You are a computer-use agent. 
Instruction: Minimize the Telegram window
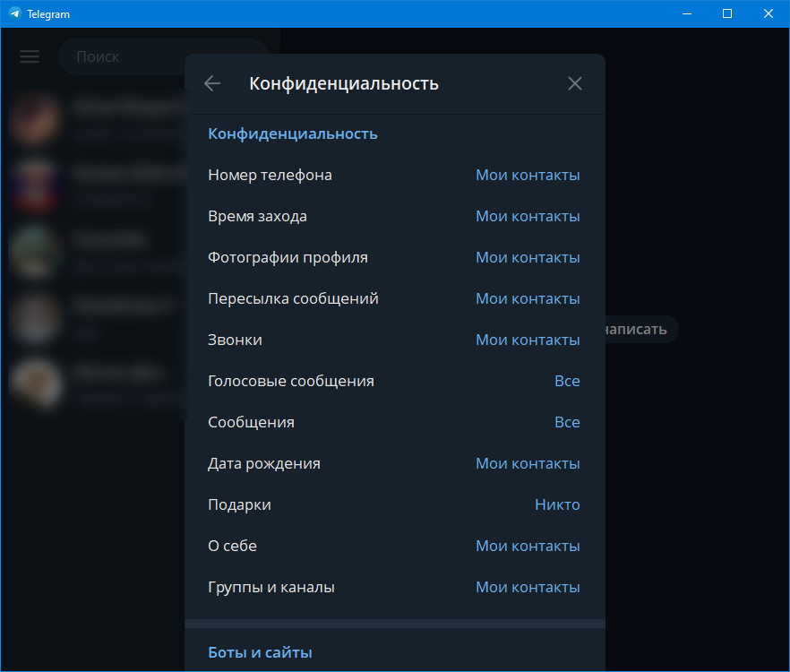[x=687, y=13]
